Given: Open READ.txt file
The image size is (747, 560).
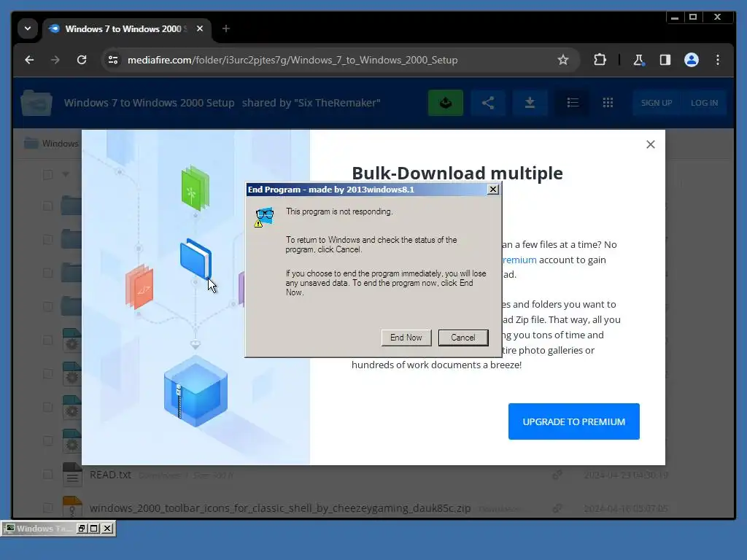Looking at the screenshot, I should point(111,475).
